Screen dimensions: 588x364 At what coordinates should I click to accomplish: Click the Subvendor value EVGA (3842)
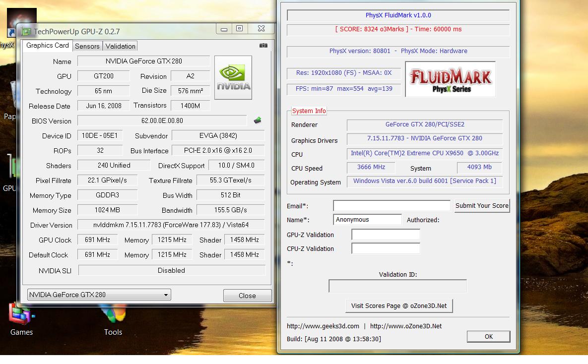click(x=218, y=135)
